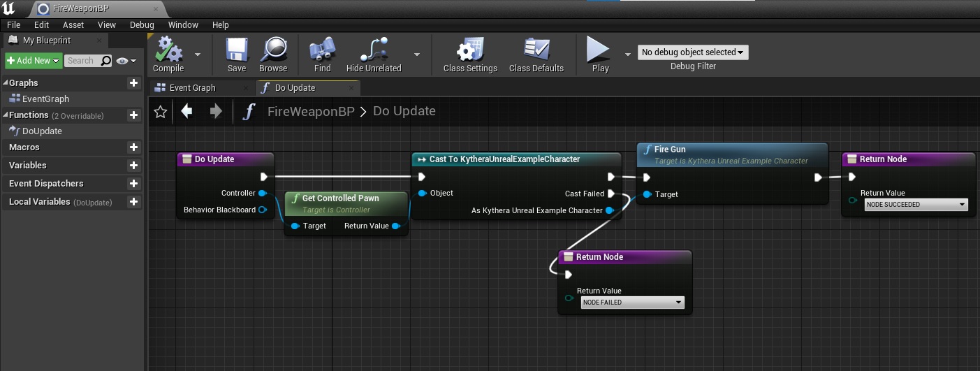The height and width of the screenshot is (371, 980).
Task: Open view options eye dropdown
Action: 126,61
